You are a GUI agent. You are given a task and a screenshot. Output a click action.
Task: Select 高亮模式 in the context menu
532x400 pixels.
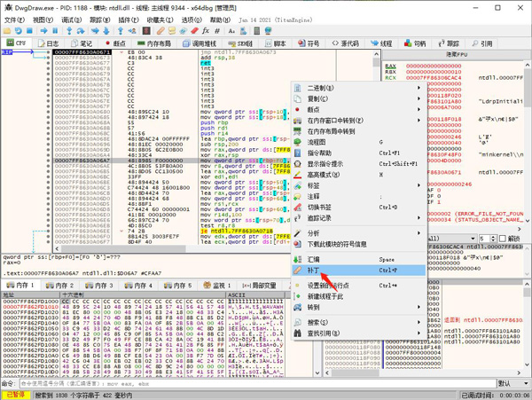[359, 175]
